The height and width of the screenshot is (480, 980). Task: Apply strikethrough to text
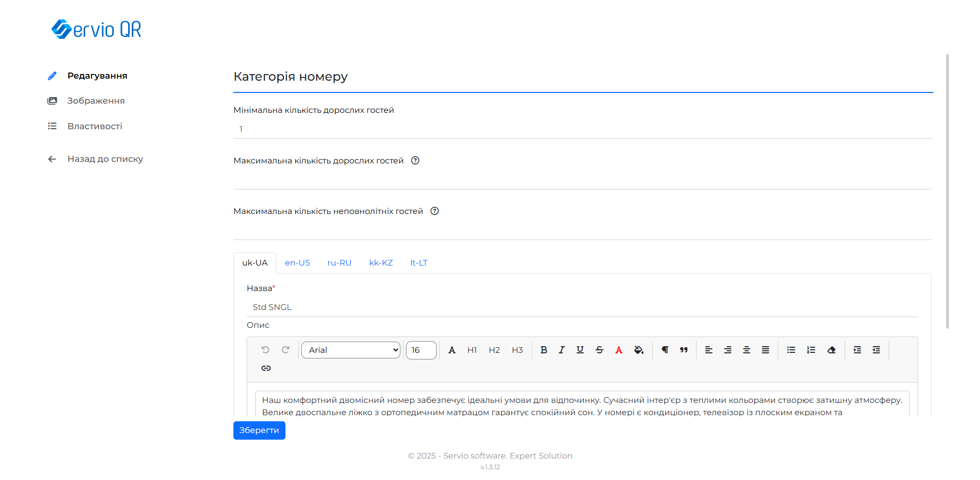tap(600, 350)
